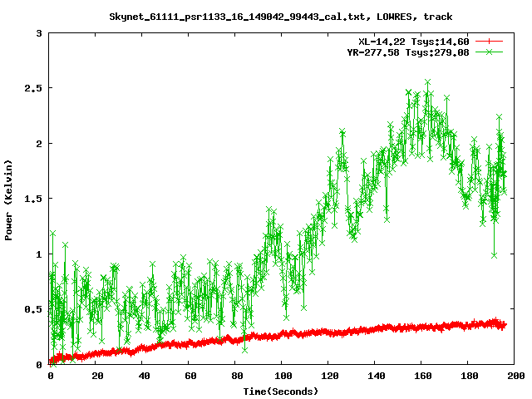Click the x-axis tick label 100
This screenshot has height=399, width=532.
pyautogui.click(x=281, y=376)
